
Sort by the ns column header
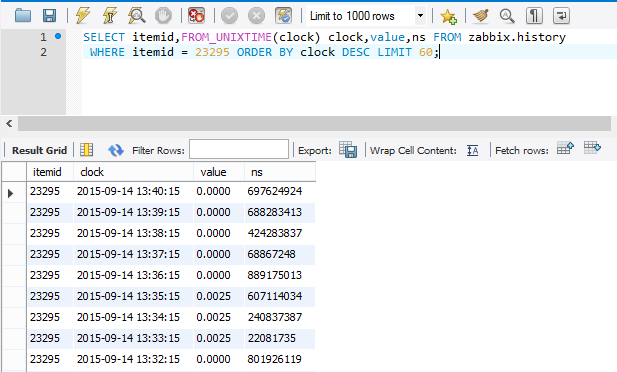(x=280, y=172)
